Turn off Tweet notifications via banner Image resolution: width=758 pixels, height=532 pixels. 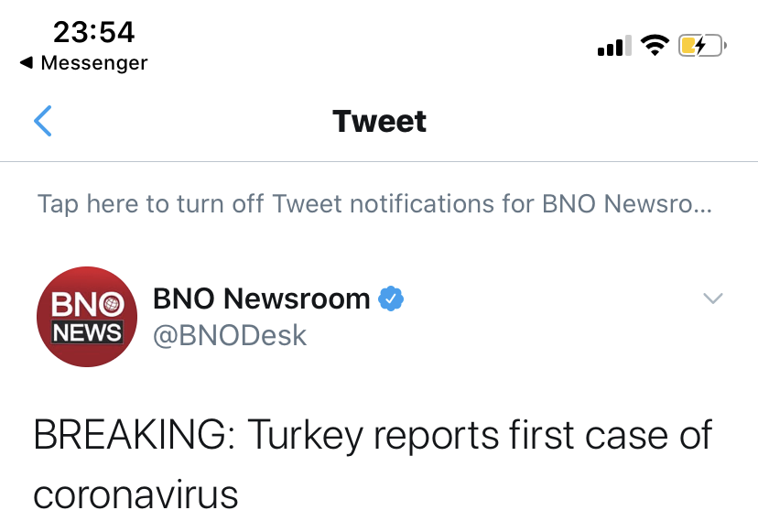point(374,203)
